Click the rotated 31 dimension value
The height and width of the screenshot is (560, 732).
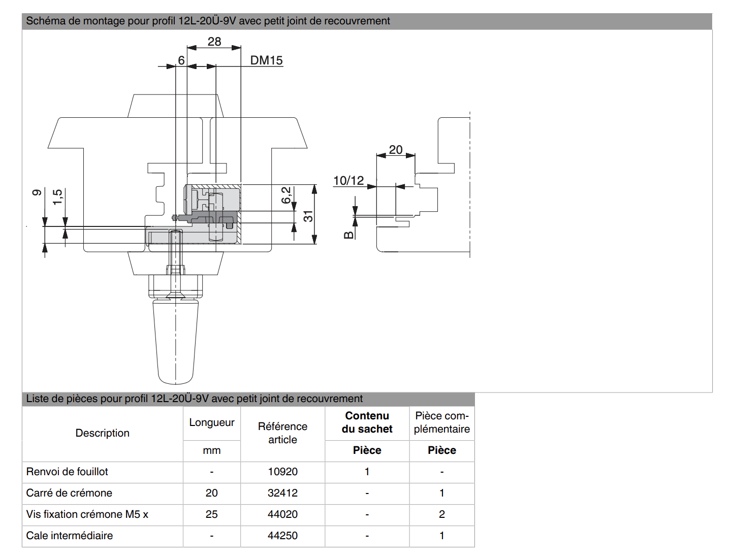pos(308,216)
